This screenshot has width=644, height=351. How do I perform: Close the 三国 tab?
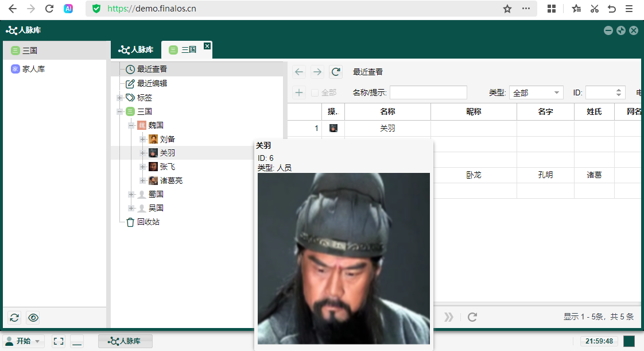(207, 46)
